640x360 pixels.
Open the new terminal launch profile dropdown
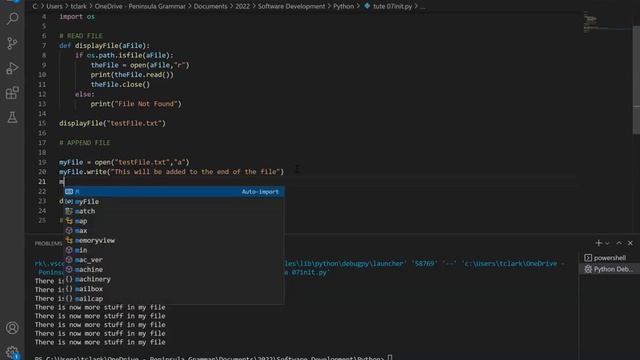pyautogui.click(x=607, y=243)
